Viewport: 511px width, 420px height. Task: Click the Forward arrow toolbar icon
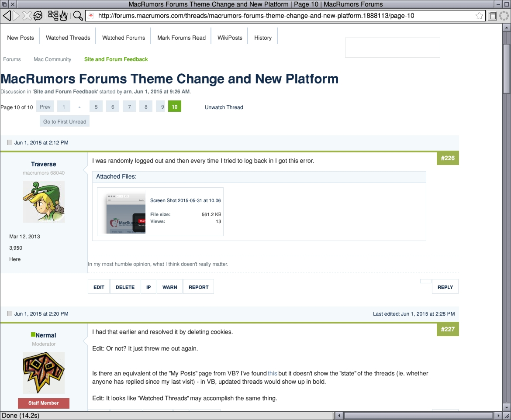point(17,15)
